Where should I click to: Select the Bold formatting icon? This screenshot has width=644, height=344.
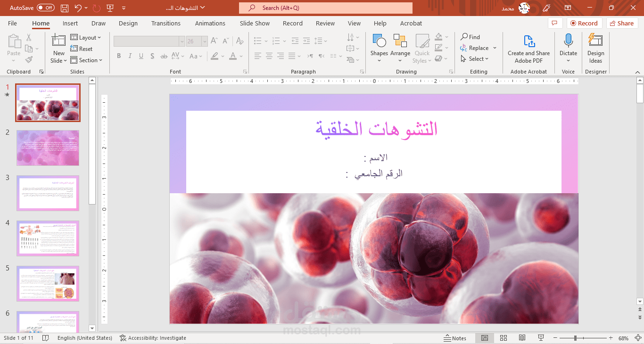tap(119, 56)
